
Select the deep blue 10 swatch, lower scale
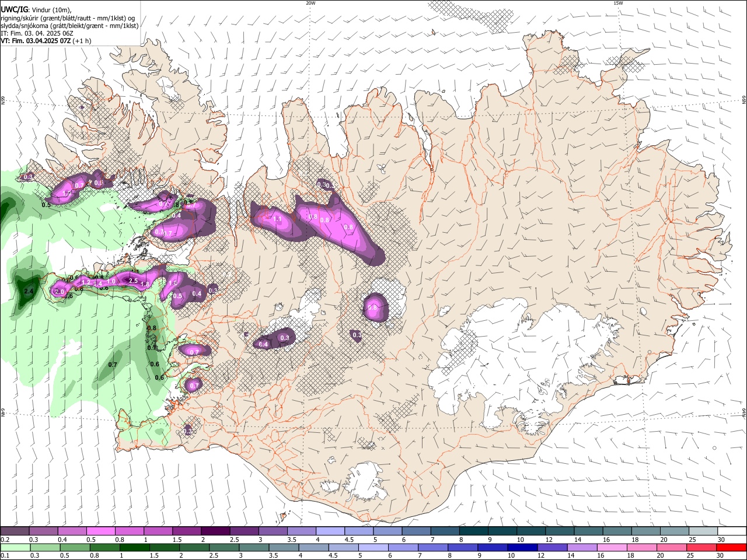tap(522, 547)
